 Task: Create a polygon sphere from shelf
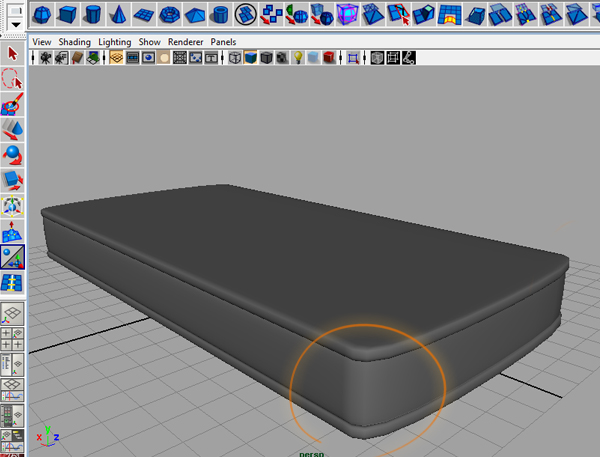click(42, 15)
